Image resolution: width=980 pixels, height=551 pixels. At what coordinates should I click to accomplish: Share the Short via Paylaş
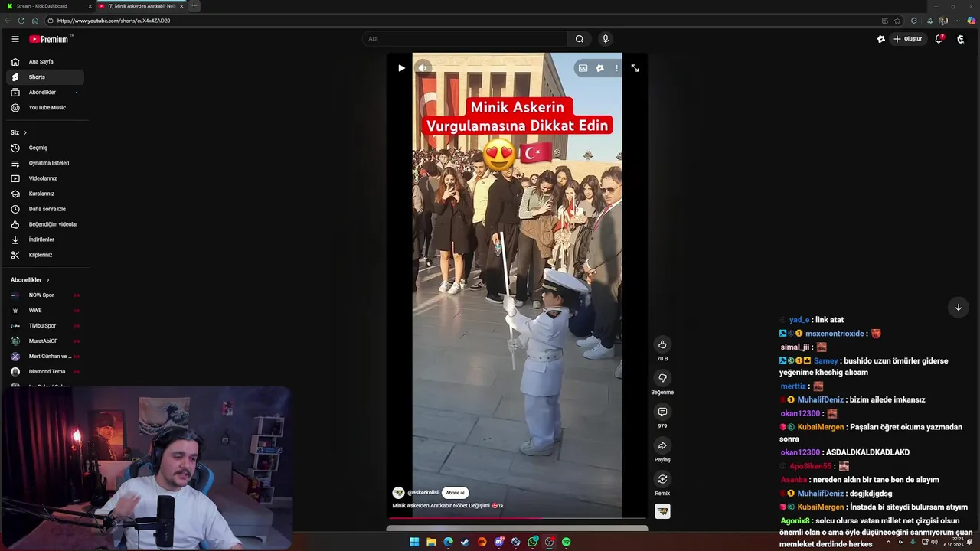click(x=662, y=445)
